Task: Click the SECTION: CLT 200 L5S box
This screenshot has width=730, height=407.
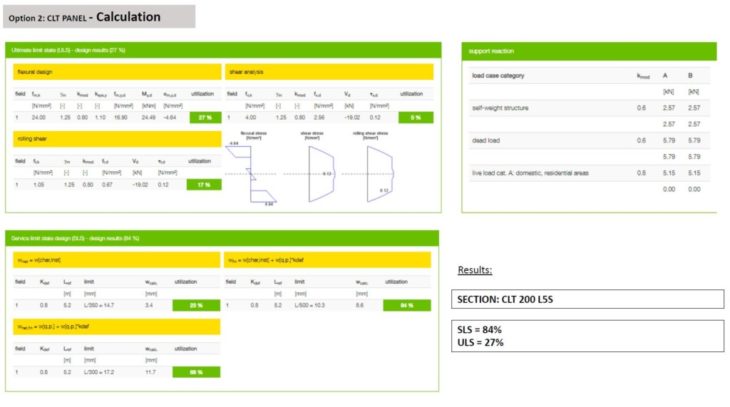Action: [586, 299]
